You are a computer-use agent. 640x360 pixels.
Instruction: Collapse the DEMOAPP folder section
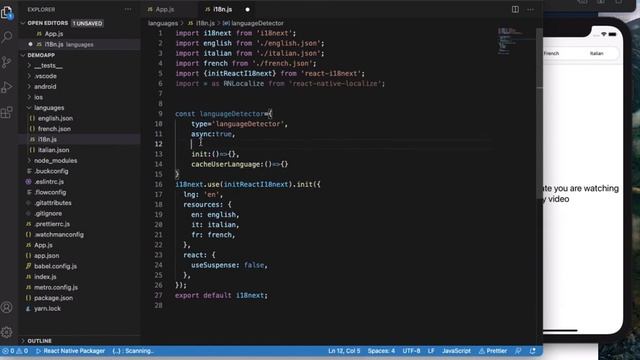23,55
